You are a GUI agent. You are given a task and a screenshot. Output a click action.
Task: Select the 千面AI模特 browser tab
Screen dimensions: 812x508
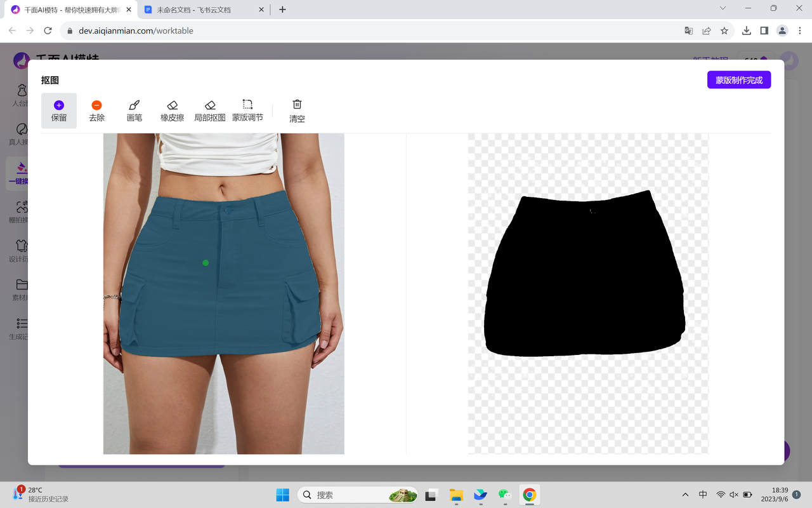click(x=72, y=10)
